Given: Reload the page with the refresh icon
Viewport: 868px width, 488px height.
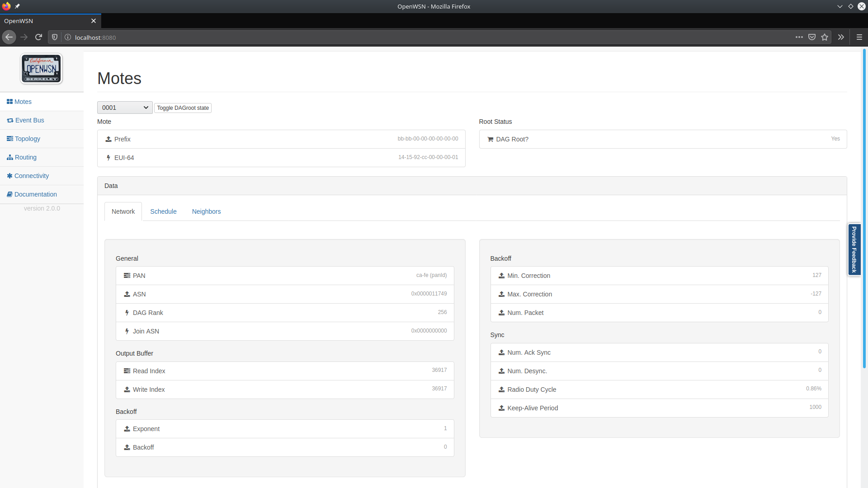Looking at the screenshot, I should pyautogui.click(x=38, y=37).
